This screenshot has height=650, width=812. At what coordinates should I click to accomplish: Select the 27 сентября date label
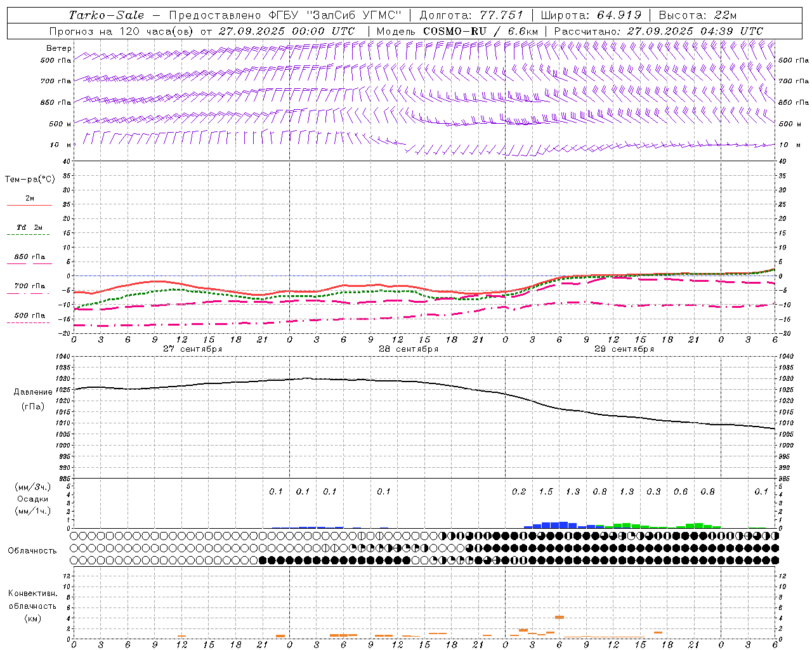click(192, 349)
